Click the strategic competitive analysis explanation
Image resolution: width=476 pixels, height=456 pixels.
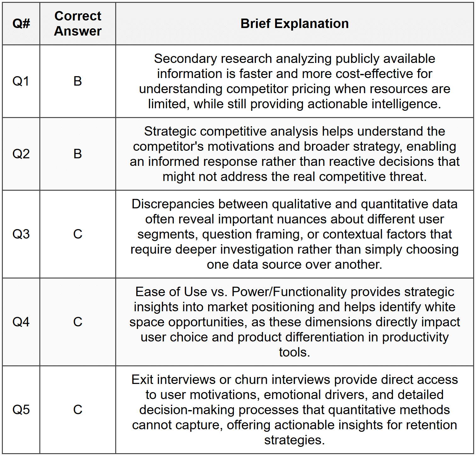click(294, 154)
